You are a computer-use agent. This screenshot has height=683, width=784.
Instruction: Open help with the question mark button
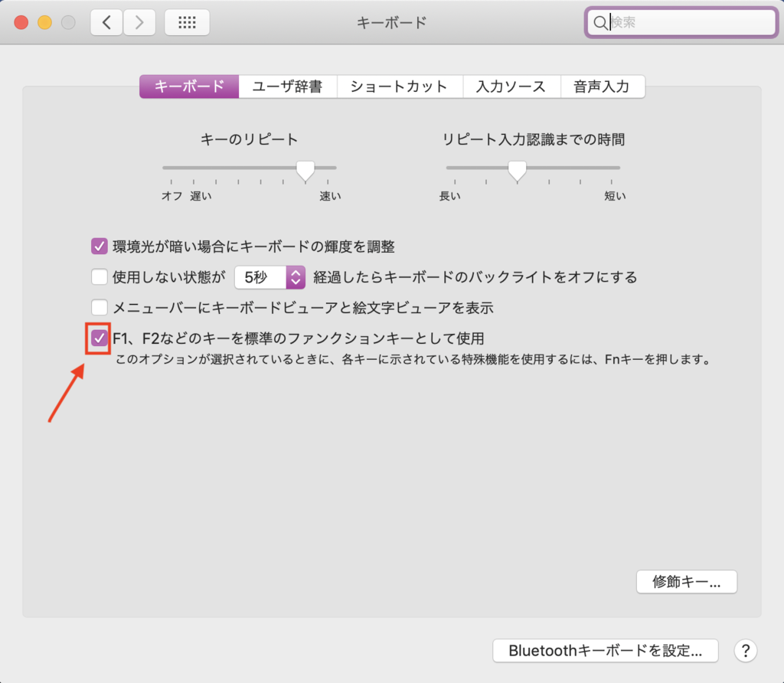click(745, 651)
